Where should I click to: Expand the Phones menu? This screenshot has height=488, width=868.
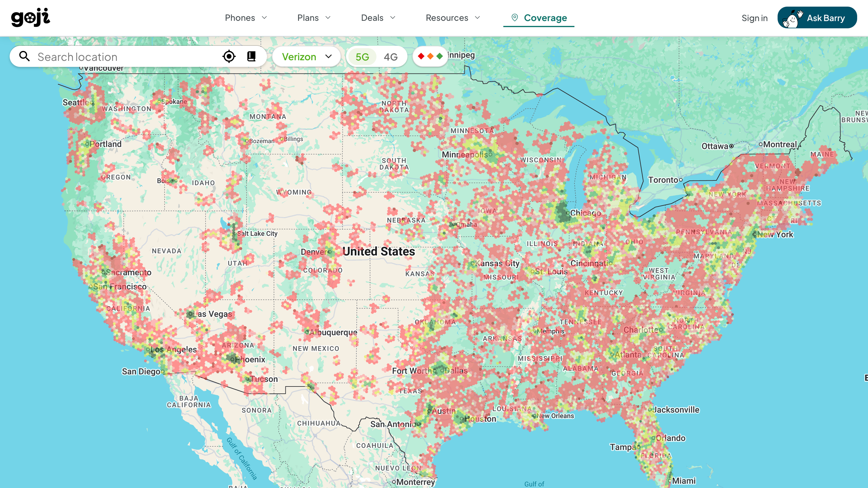pos(246,18)
